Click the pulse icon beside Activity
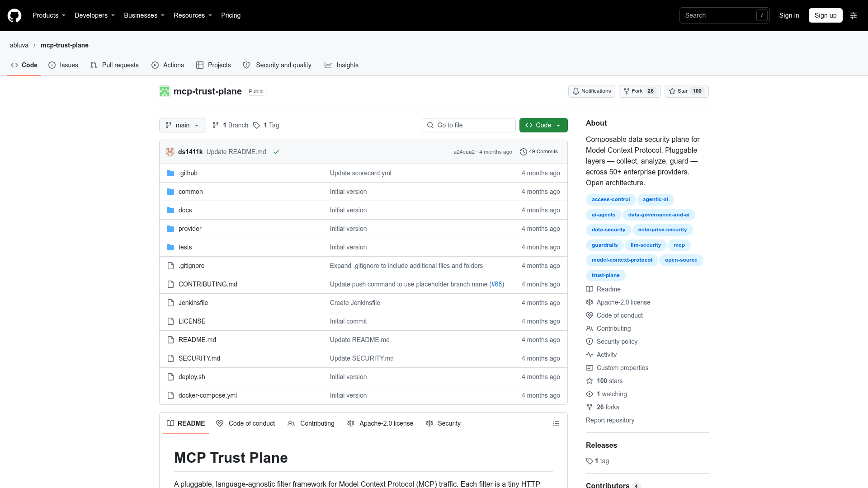 coord(590,355)
